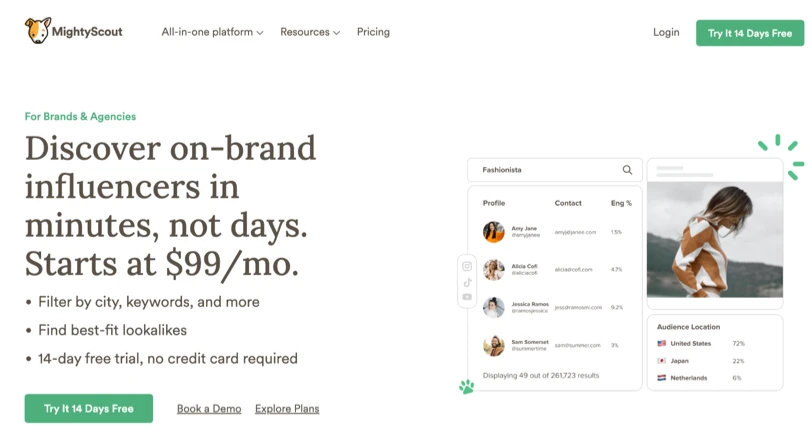Select the YouTube icon on the sidebar

467,297
